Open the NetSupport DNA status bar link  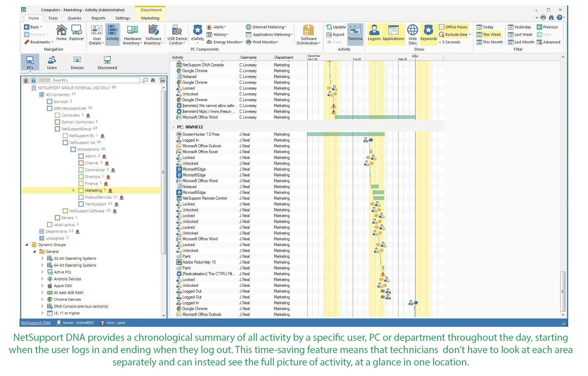tap(36, 323)
